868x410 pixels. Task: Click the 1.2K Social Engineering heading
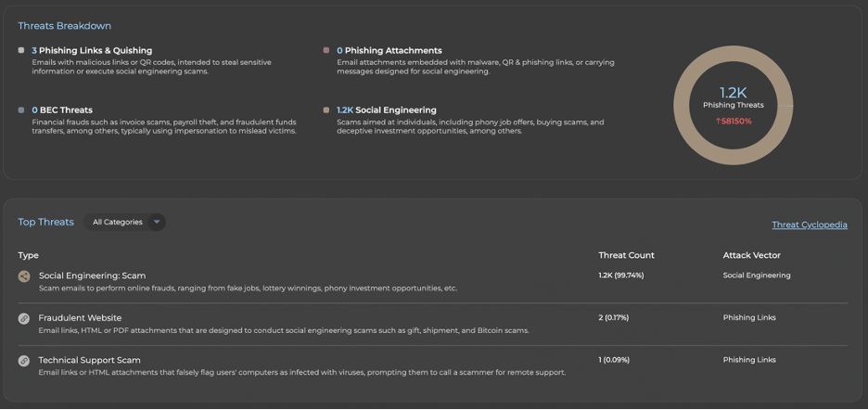coord(386,109)
